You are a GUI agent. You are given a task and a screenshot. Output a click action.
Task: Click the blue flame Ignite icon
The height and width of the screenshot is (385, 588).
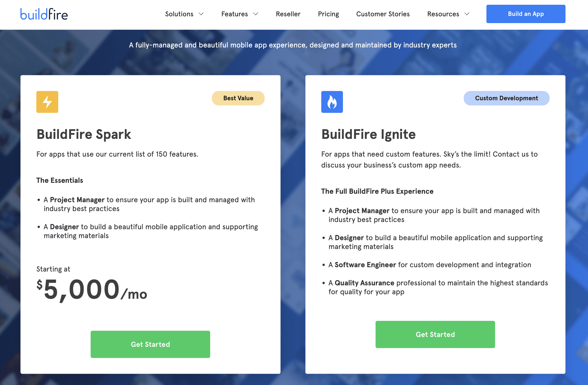[x=332, y=102]
